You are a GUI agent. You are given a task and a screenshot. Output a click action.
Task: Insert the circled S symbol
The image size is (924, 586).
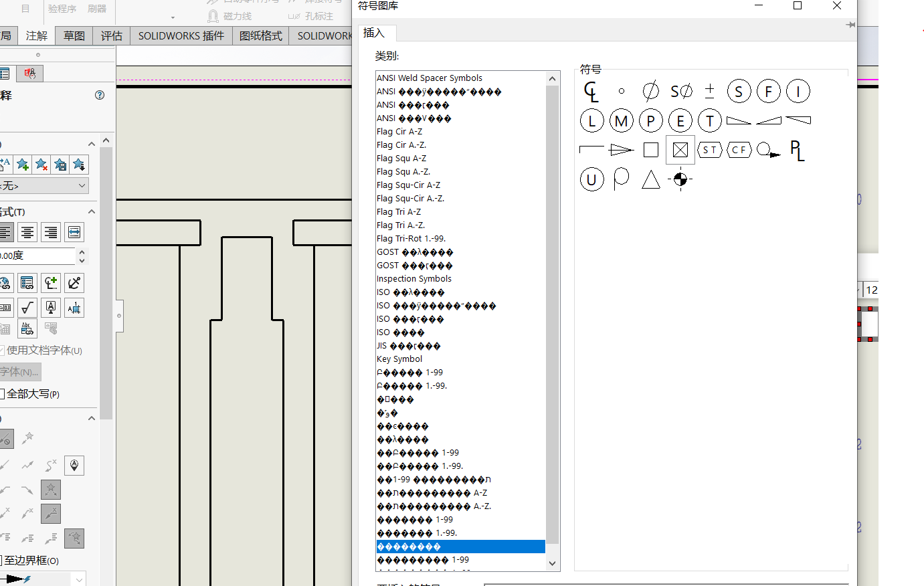pyautogui.click(x=739, y=91)
